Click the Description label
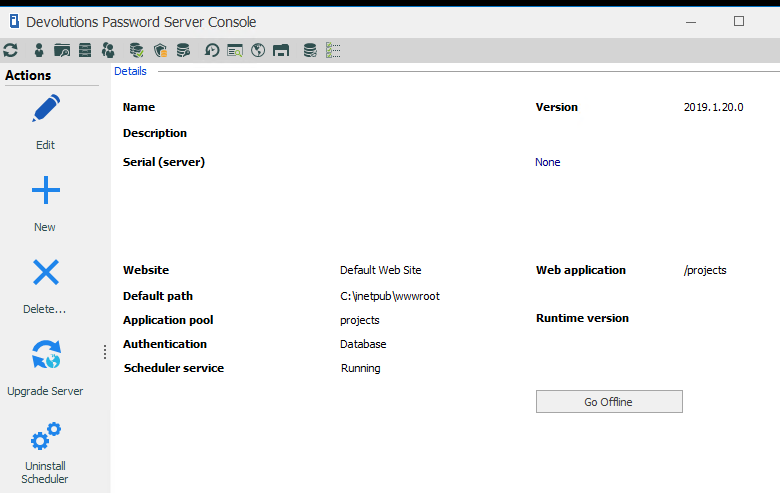Screen dimensions: 780x493 [x=155, y=133]
